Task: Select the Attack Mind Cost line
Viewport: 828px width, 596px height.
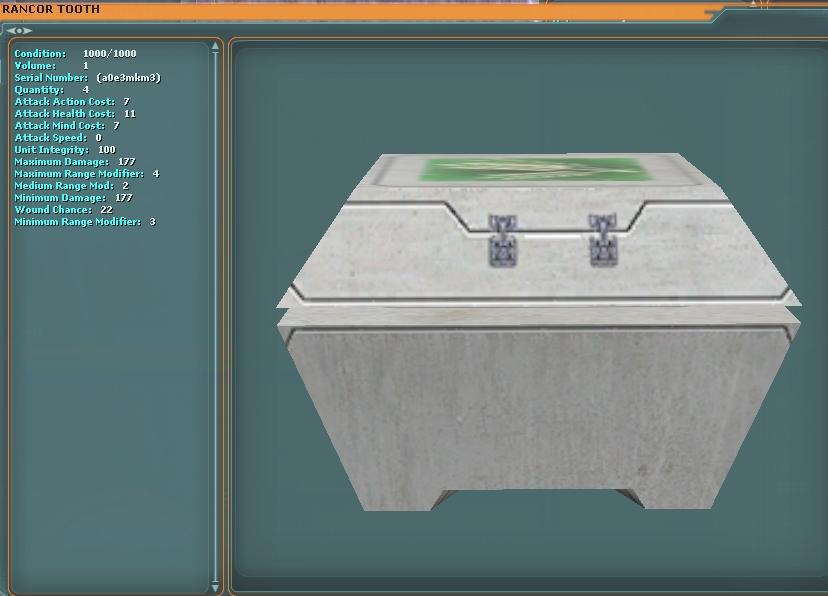Action: tap(66, 126)
